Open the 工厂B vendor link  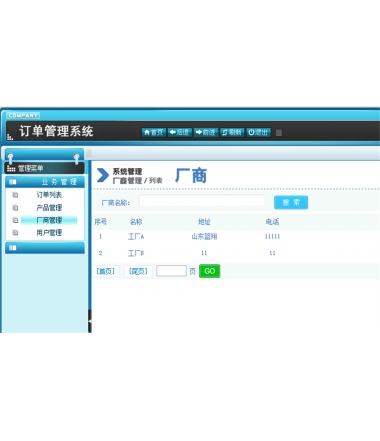coord(136,253)
